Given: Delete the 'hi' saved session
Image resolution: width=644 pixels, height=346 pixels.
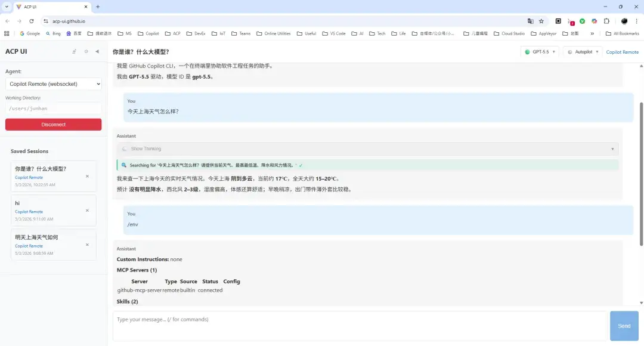Looking at the screenshot, I should coord(87,211).
